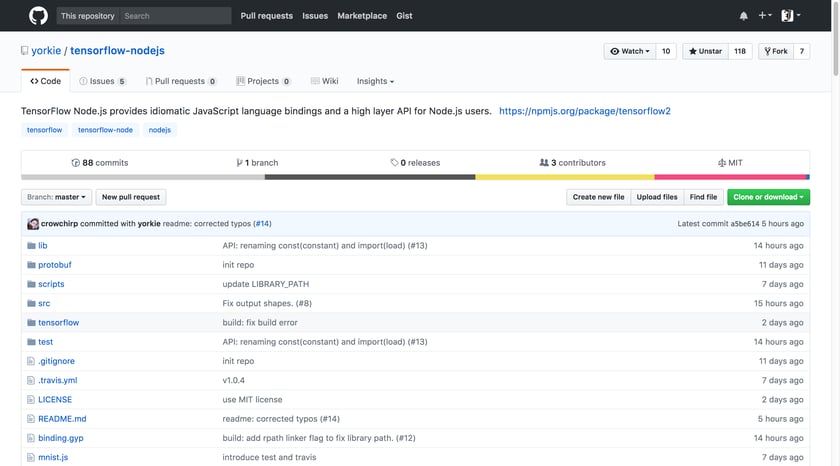Select the nodejs topic tag
The image size is (840, 466).
pyautogui.click(x=160, y=130)
